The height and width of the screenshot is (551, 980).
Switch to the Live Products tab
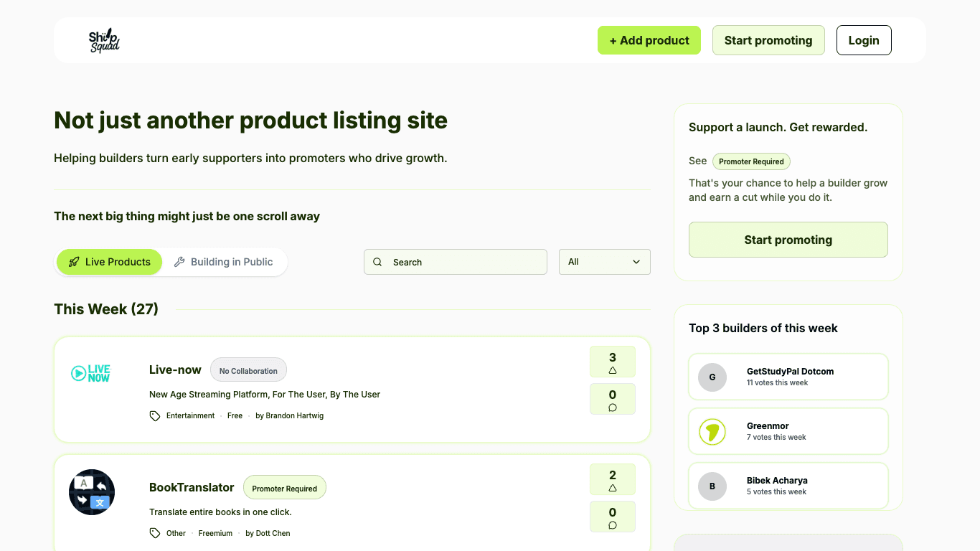[109, 262]
